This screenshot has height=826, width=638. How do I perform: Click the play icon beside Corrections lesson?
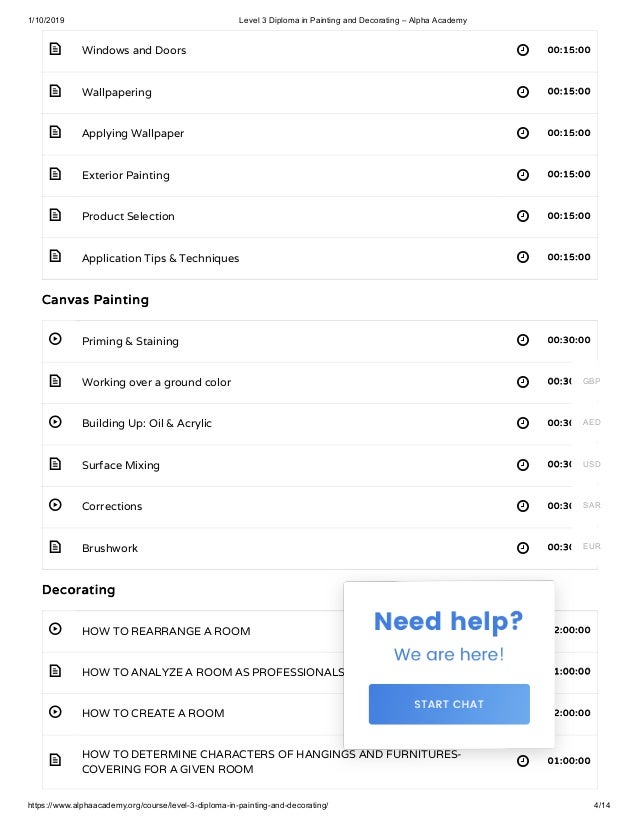[x=55, y=505]
